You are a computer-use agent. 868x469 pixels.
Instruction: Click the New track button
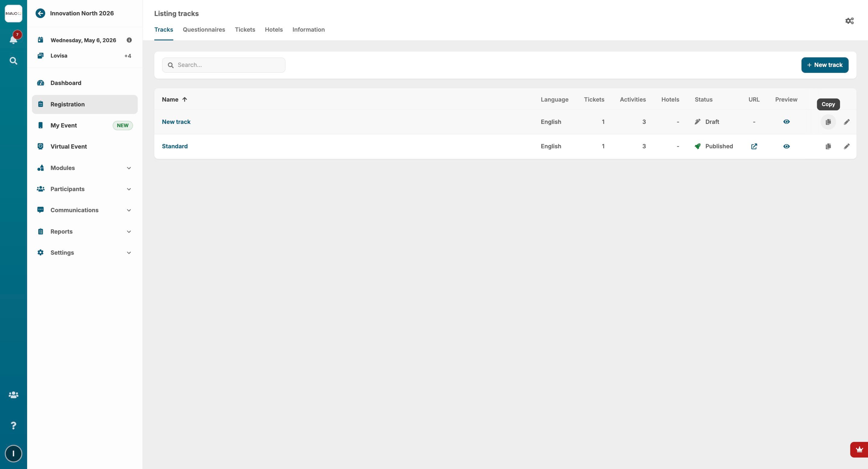tap(825, 65)
